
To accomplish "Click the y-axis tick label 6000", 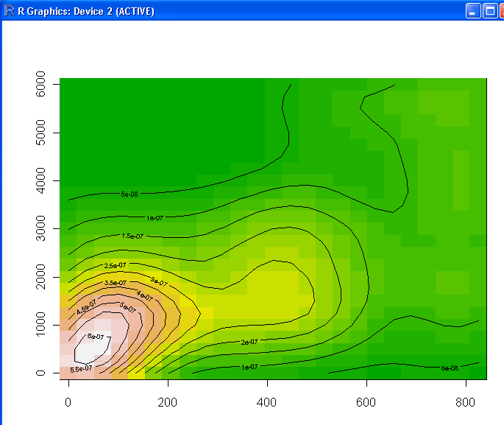I will pos(41,85).
